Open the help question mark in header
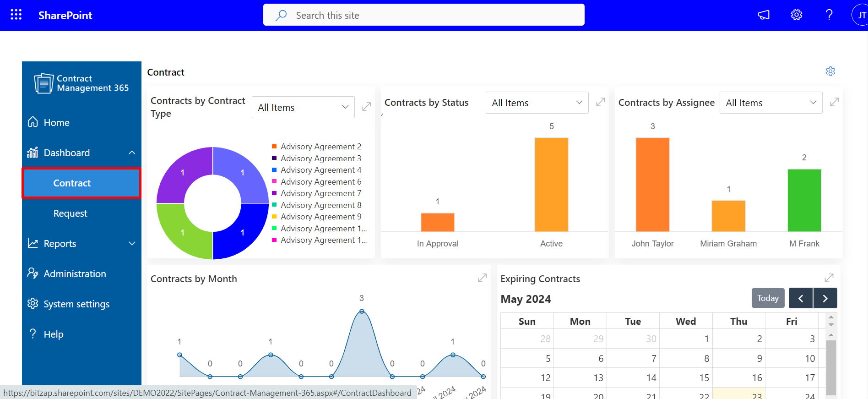Image resolution: width=868 pixels, height=399 pixels. [x=829, y=15]
